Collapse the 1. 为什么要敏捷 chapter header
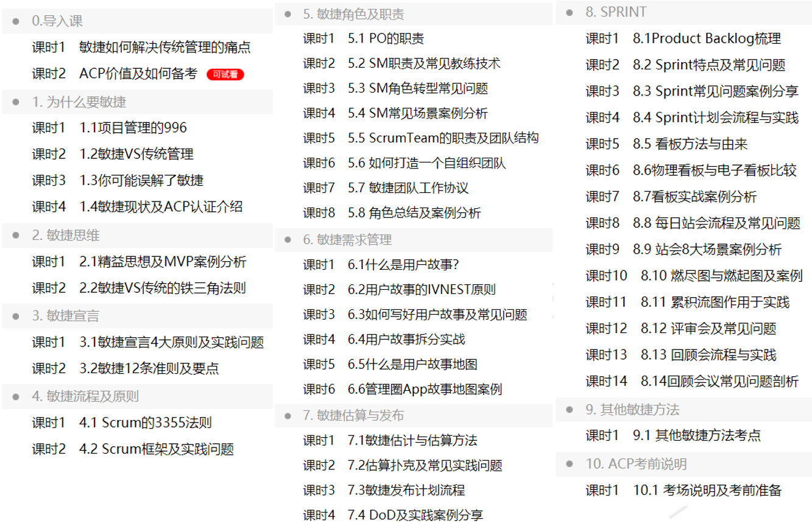 coord(138,102)
